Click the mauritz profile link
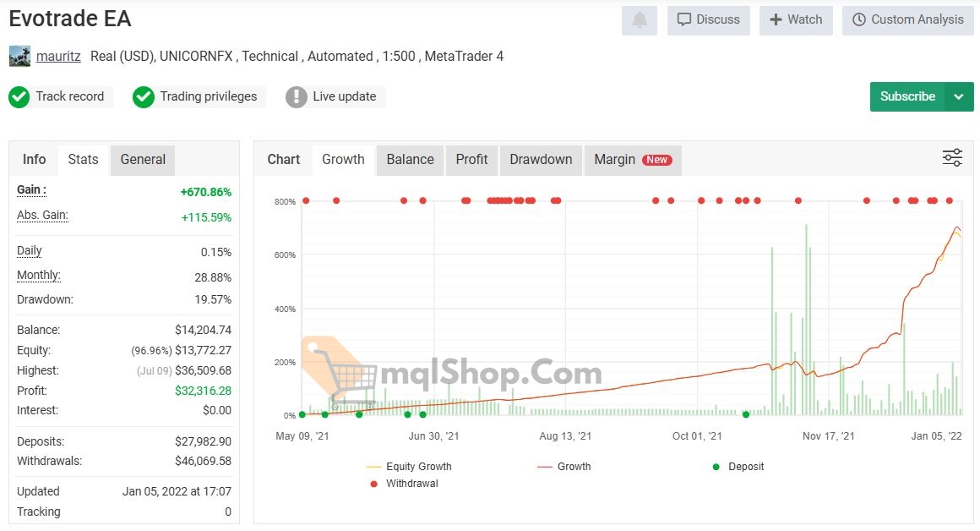This screenshot has height=531, width=980. pyautogui.click(x=57, y=56)
